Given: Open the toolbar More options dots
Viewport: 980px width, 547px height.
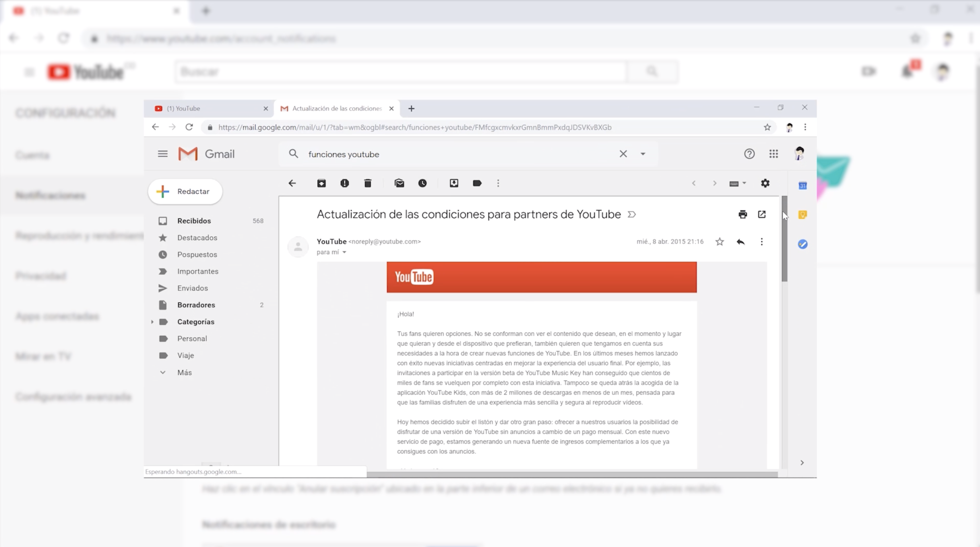Looking at the screenshot, I should pyautogui.click(x=498, y=183).
